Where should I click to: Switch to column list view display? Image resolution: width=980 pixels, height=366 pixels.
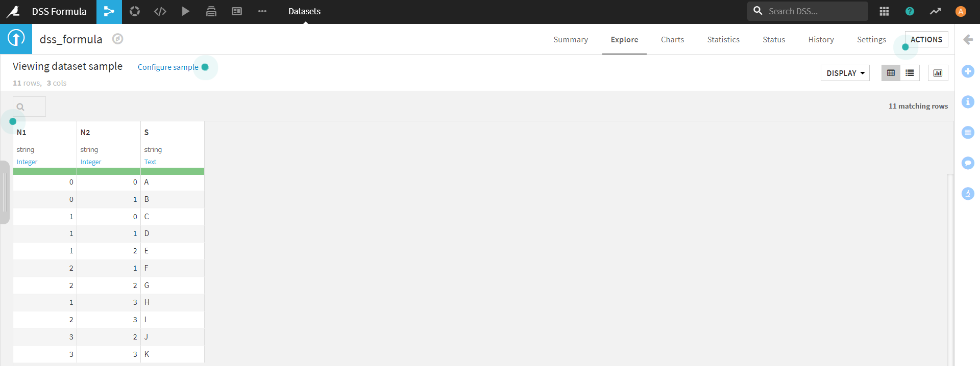point(910,73)
